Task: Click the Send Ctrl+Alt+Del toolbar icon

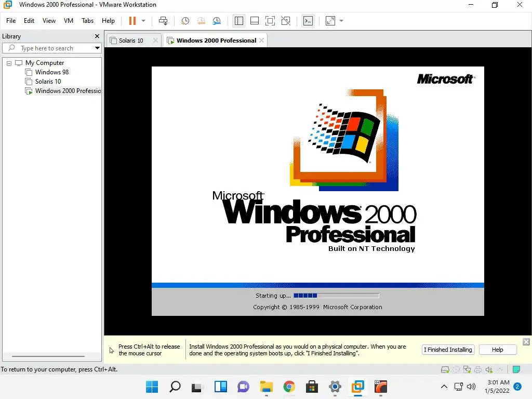Action: (163, 21)
